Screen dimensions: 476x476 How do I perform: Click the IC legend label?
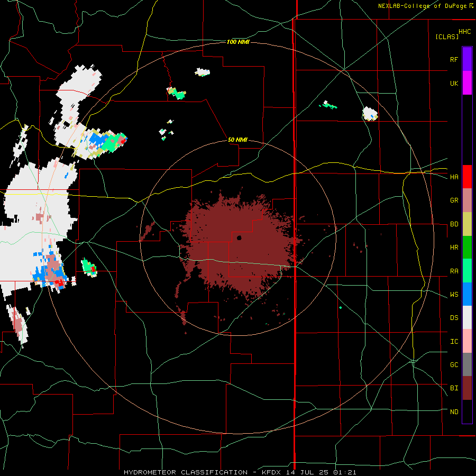(454, 341)
